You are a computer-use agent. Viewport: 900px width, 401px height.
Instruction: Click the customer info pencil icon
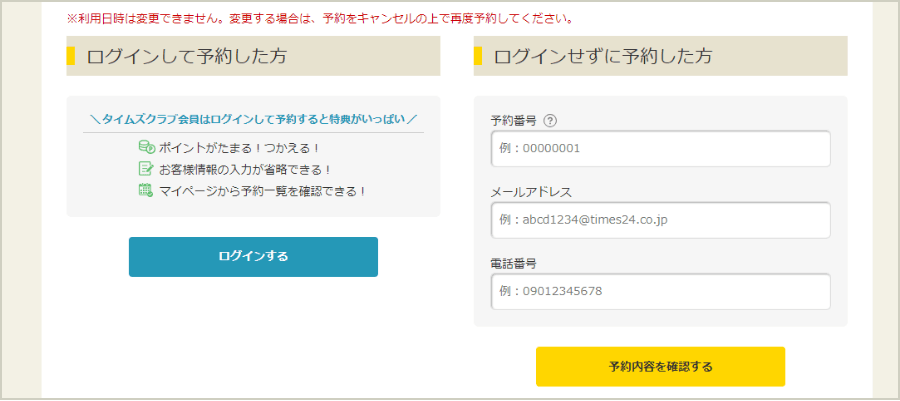pyautogui.click(x=146, y=169)
